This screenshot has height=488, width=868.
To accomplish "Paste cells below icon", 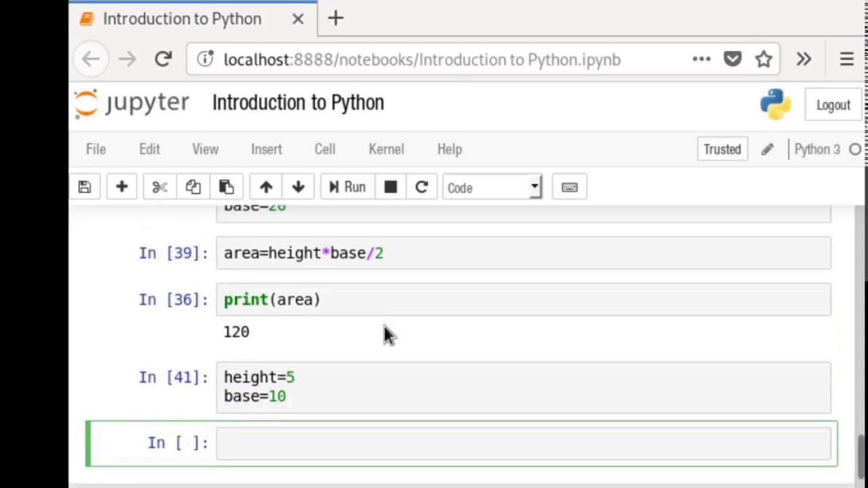I will click(226, 188).
